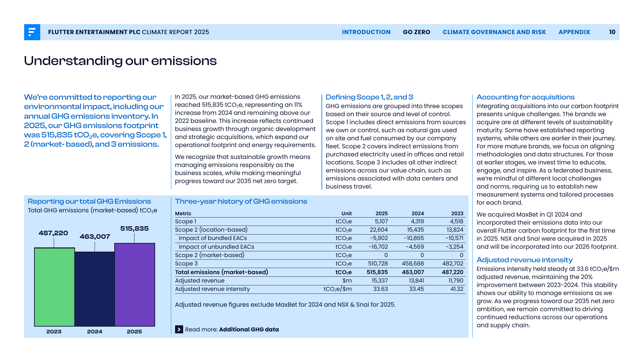This screenshot has height=362, width=644.
Task: Click the Adjusted revenue intensity row label in table
Action: [212, 289]
